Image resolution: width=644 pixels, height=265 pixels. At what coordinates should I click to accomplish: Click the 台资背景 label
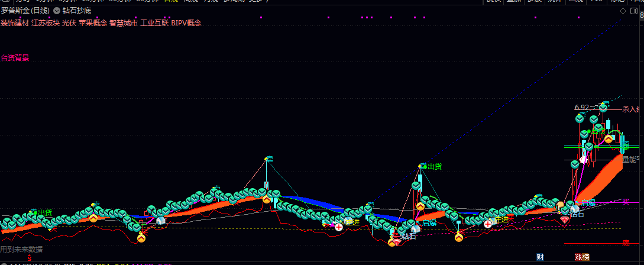[x=15, y=58]
